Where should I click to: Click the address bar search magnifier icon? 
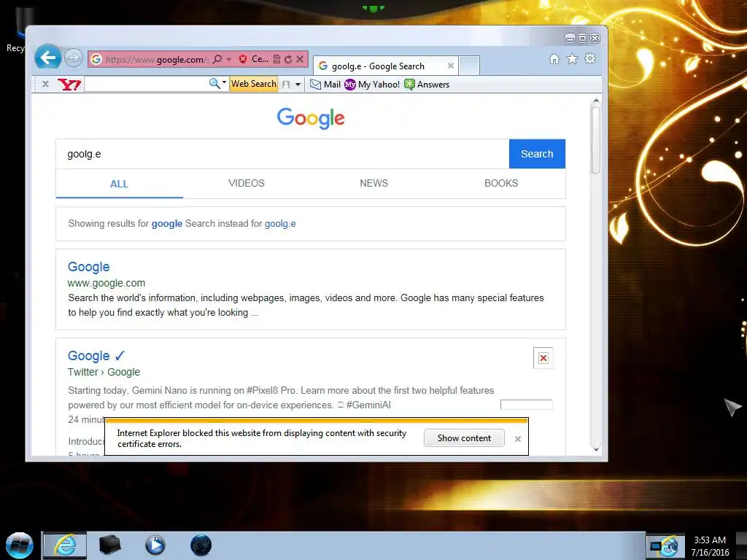(x=217, y=59)
